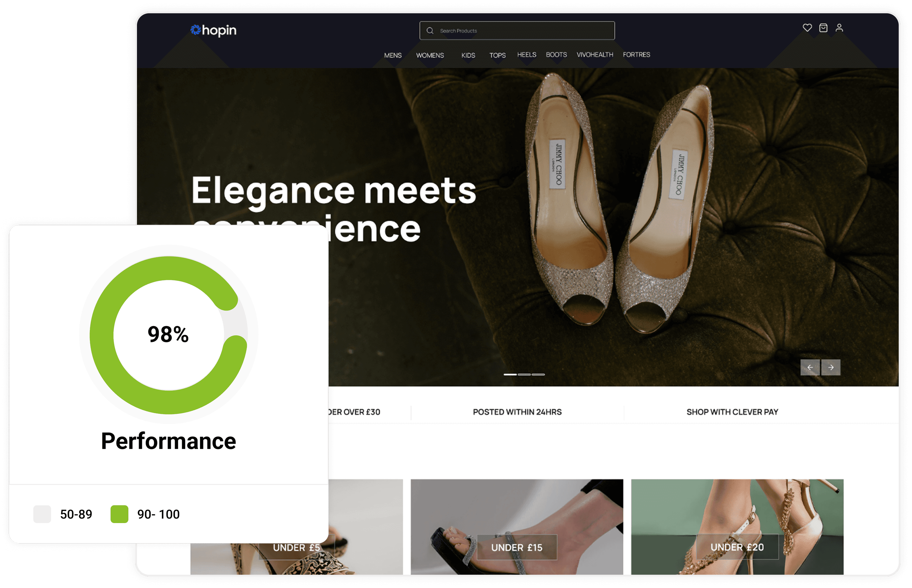Open the VIVOHEALTH nav link
The height and width of the screenshot is (588, 912).
[594, 55]
